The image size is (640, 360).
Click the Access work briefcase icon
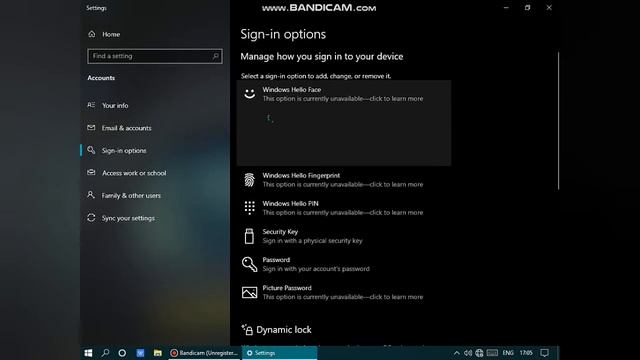click(x=91, y=172)
